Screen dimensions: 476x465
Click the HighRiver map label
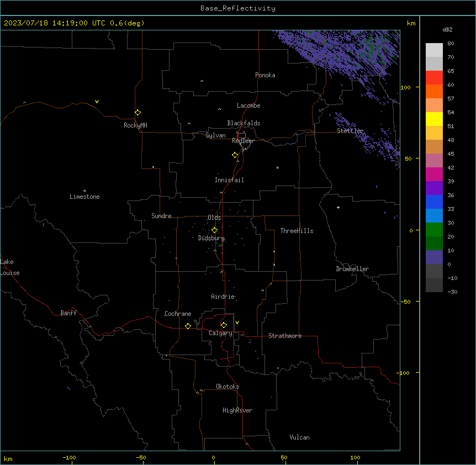[237, 410]
